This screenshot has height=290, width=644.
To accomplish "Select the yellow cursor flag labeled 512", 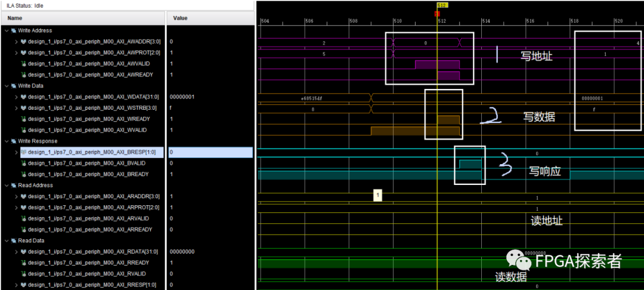I will coord(442,5).
